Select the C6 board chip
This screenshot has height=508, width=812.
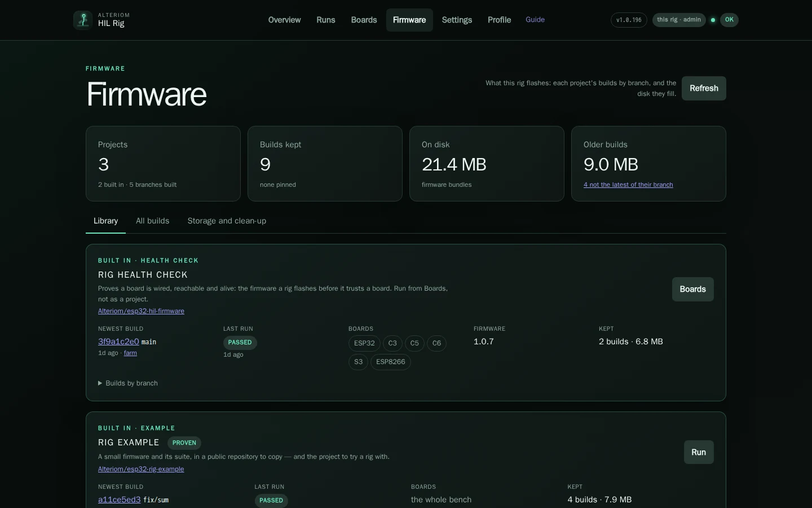coord(436,343)
